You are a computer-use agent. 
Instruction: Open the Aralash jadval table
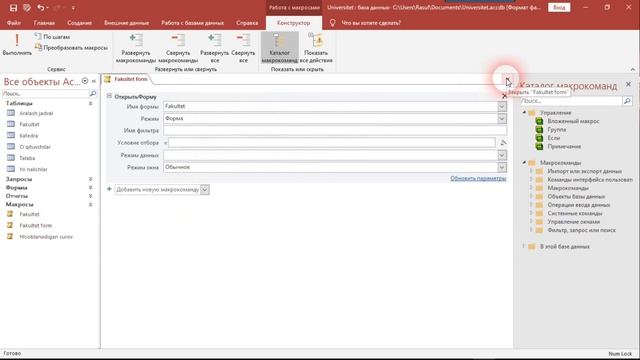[36, 113]
